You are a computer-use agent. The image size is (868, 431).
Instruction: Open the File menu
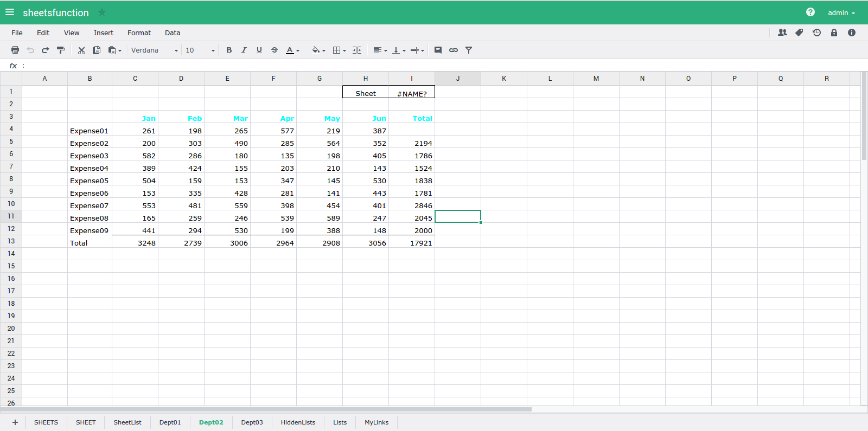17,33
